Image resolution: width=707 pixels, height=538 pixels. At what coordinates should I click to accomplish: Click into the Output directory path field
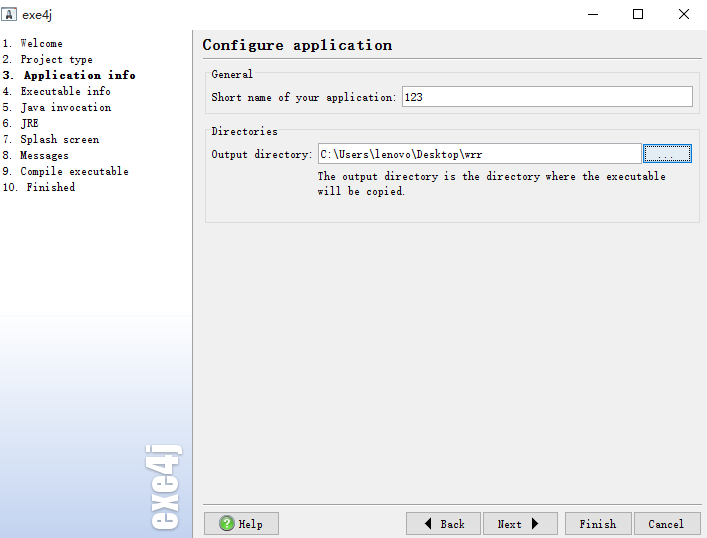point(479,154)
